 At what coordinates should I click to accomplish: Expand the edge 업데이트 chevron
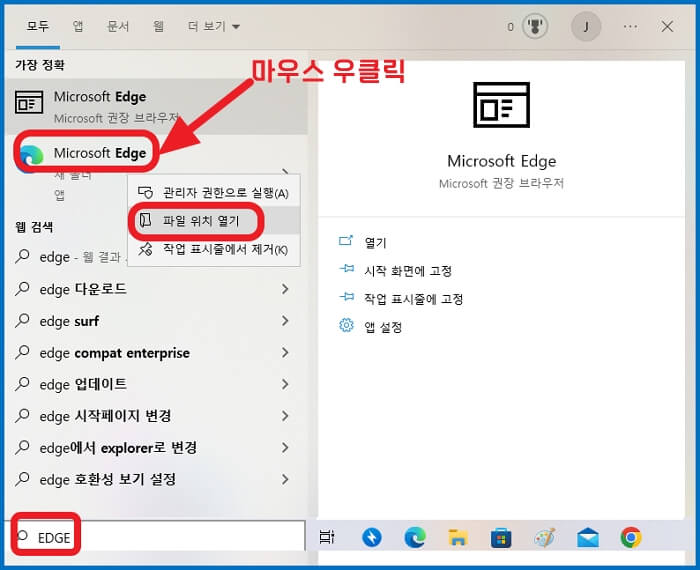coord(285,384)
